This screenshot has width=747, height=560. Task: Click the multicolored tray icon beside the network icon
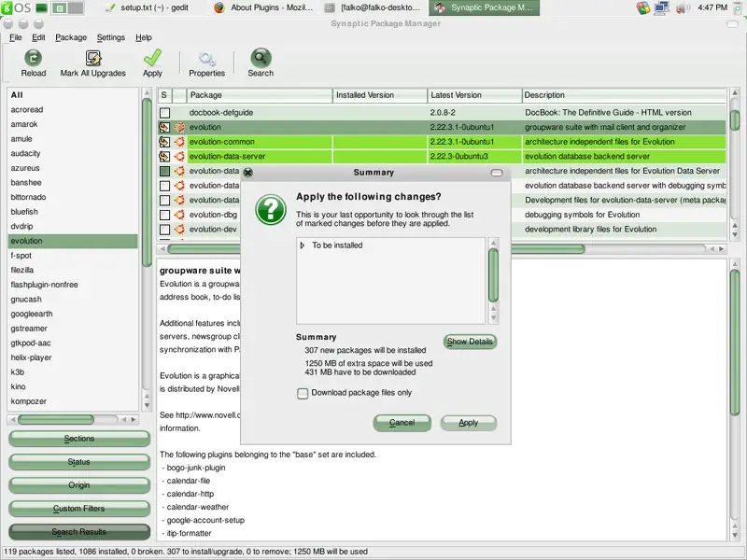643,7
